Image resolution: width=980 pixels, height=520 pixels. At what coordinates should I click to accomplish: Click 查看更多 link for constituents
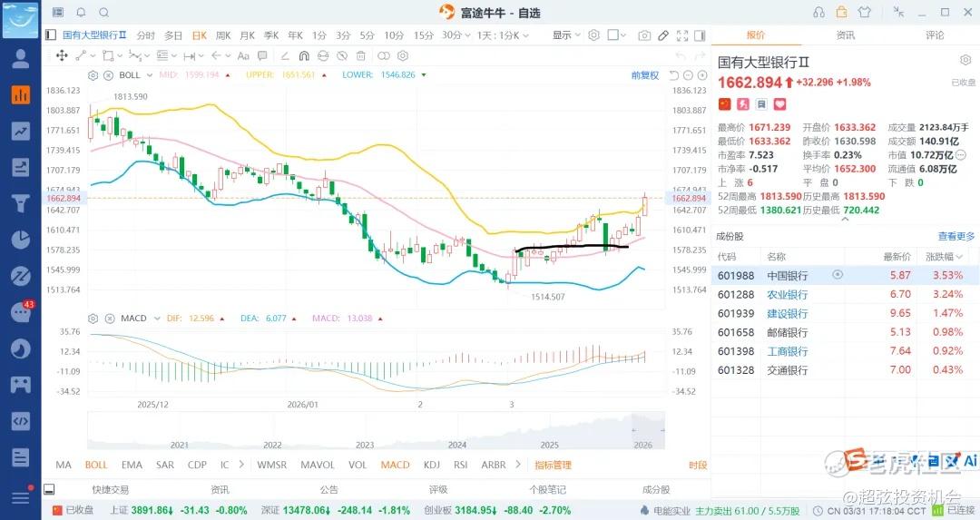[955, 236]
